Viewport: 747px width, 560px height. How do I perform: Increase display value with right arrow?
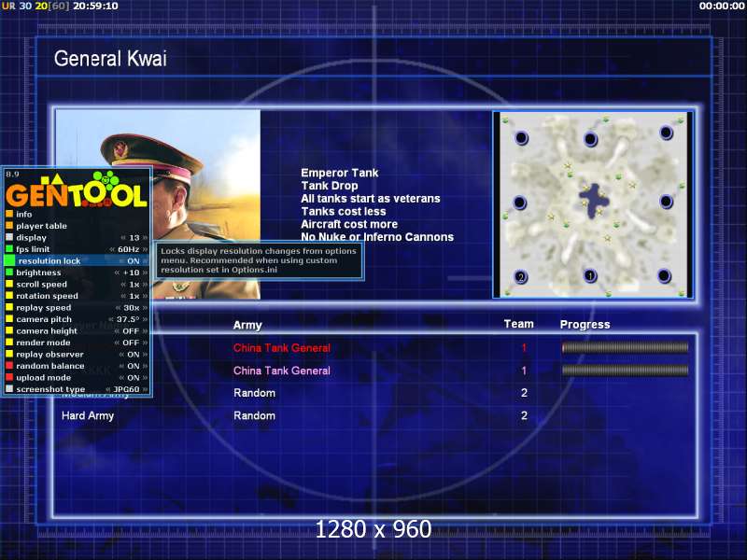click(145, 238)
